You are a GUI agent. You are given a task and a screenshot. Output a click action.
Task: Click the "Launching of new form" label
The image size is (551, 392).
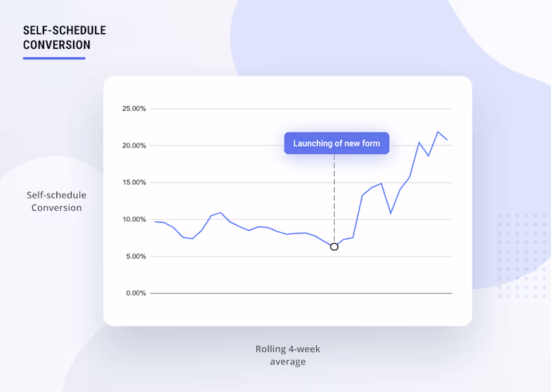pos(337,143)
